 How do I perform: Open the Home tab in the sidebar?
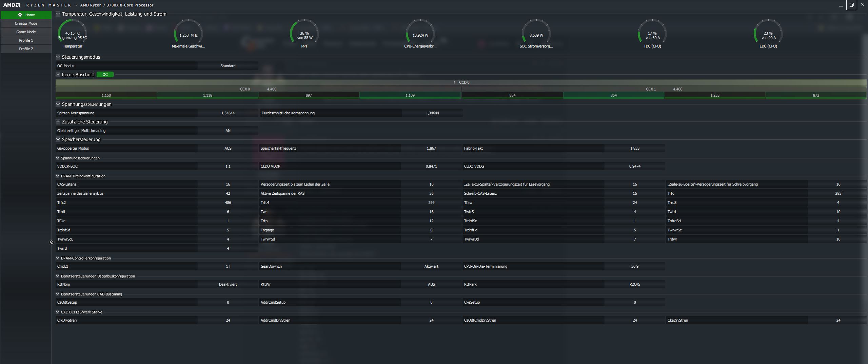pos(26,15)
